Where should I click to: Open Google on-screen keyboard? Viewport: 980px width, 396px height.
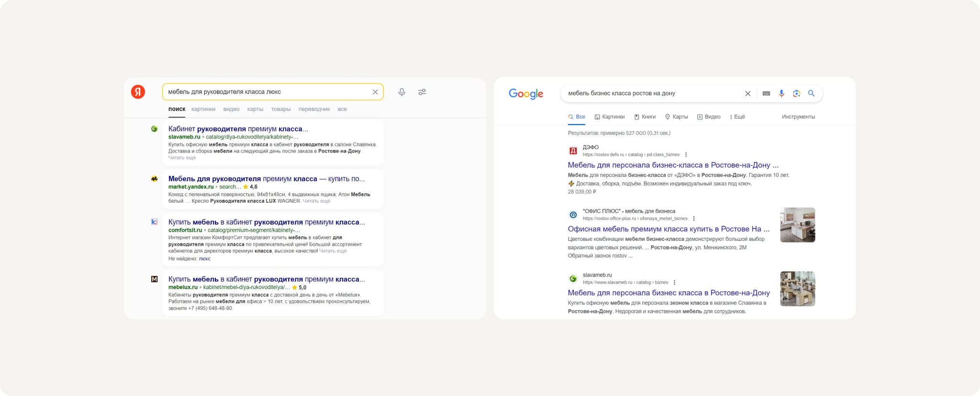[x=766, y=94]
